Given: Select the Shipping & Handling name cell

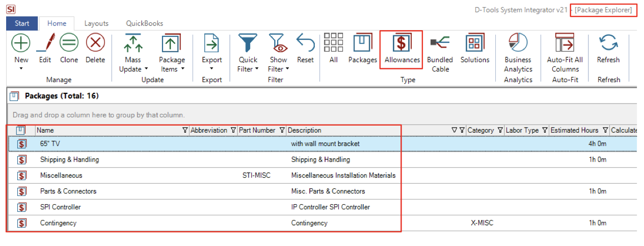Looking at the screenshot, I should click(x=69, y=160).
